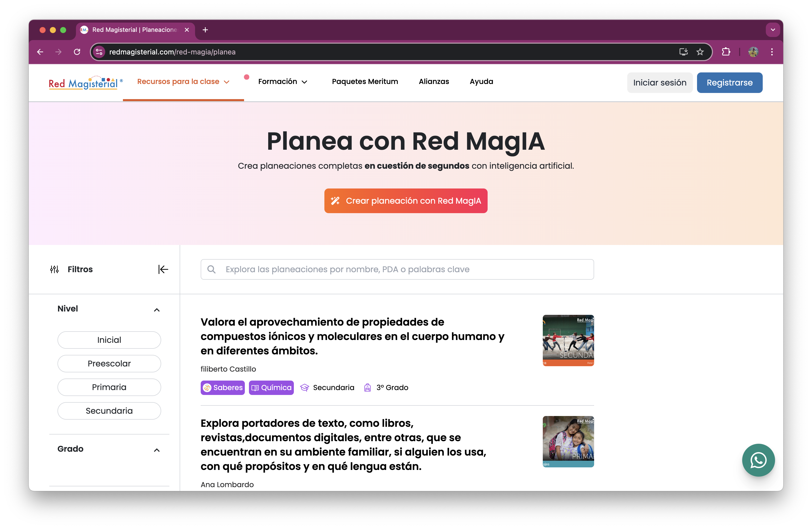Open the browser extensions puzzle icon
The width and height of the screenshot is (812, 529).
click(x=726, y=52)
